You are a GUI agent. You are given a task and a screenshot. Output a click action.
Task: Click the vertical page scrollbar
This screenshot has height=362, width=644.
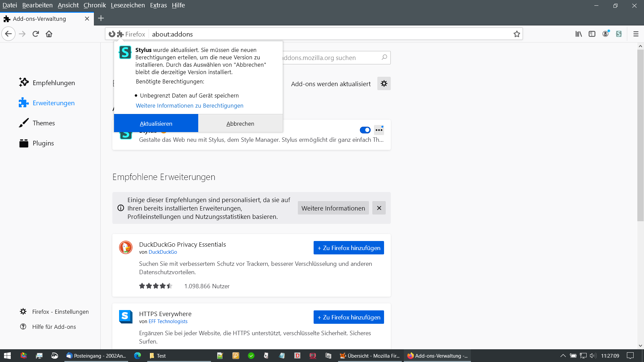(x=640, y=134)
